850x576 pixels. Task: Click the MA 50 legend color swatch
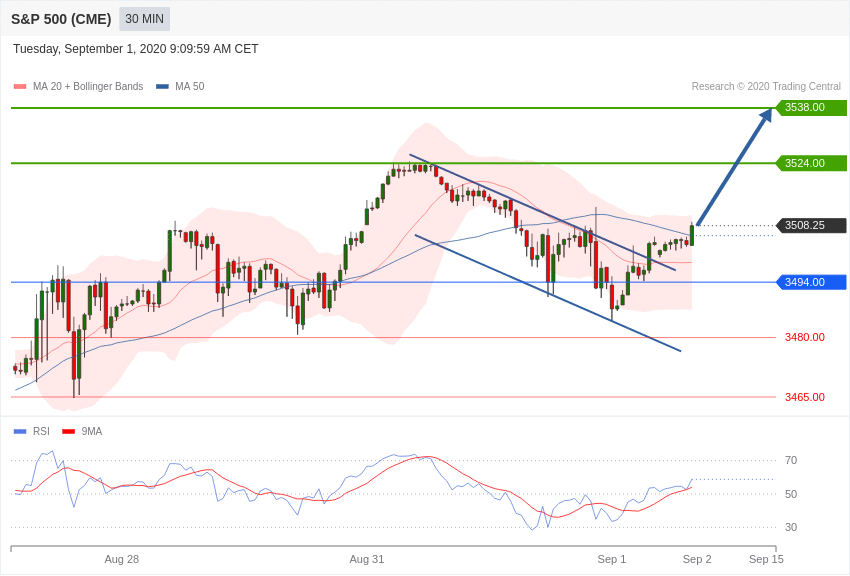coord(162,87)
